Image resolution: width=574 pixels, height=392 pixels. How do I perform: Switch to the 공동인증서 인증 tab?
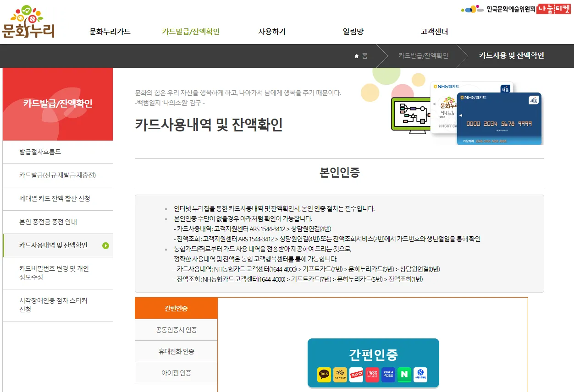pos(176,329)
